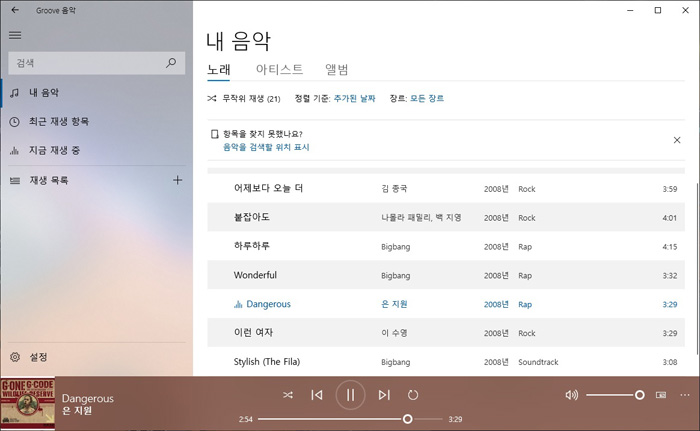
Task: Click artist 은 지원 in song list
Action: [x=394, y=304]
